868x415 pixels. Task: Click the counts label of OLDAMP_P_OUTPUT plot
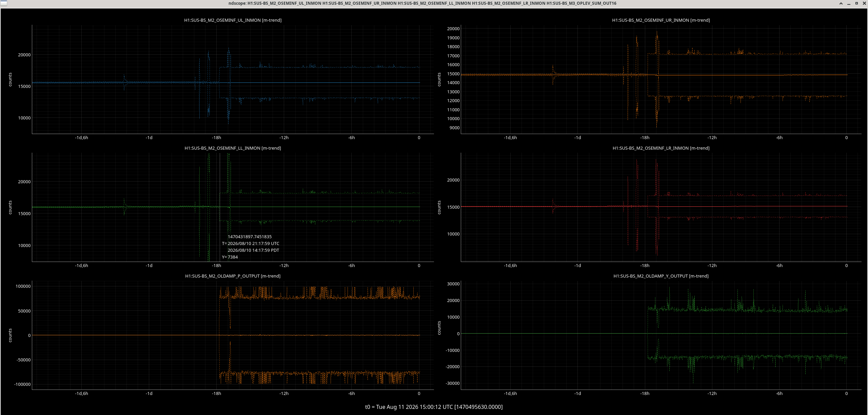(x=10, y=335)
